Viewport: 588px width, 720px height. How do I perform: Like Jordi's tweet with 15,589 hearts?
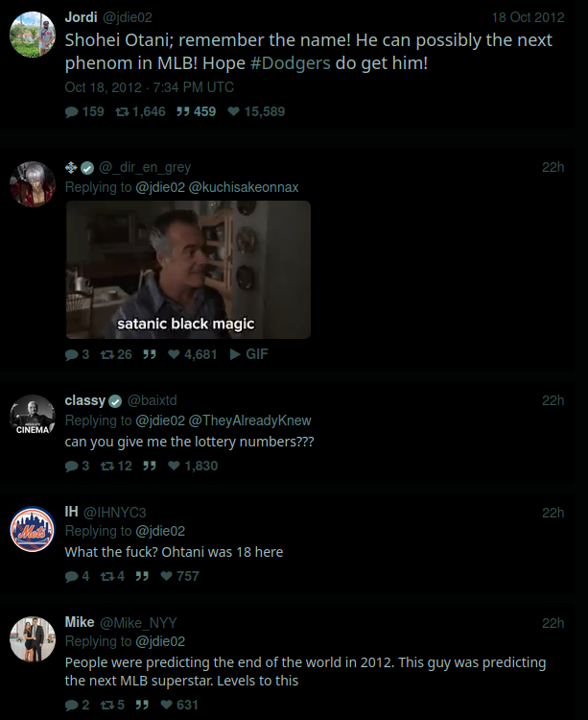point(233,111)
